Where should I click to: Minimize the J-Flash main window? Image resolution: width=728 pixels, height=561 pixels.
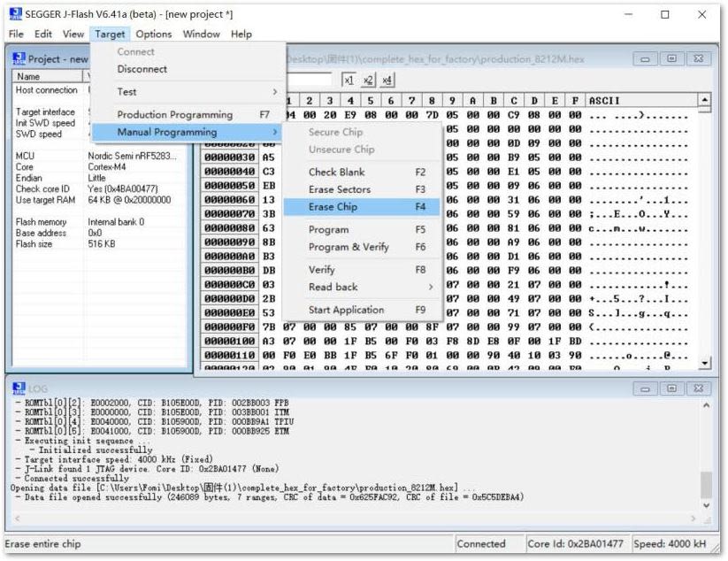click(x=629, y=15)
